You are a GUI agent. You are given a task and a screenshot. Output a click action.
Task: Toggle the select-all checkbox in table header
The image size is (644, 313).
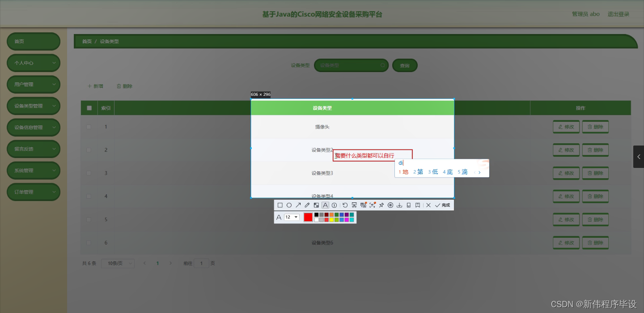pyautogui.click(x=89, y=107)
